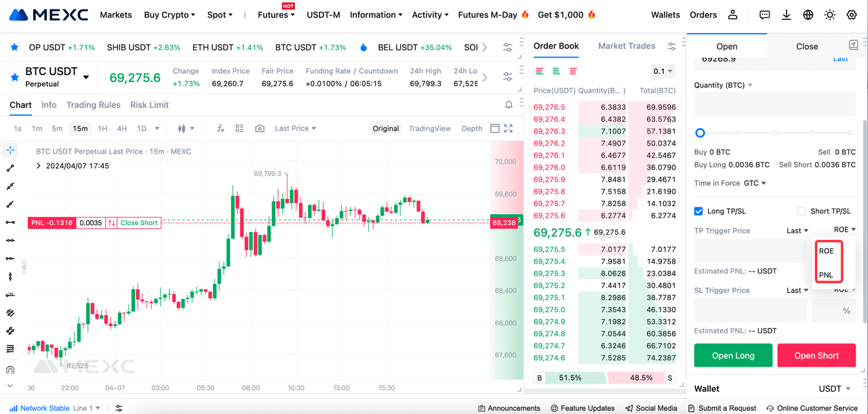The height and width of the screenshot is (414, 868).
Task: Open the indicators fx icon
Action: tap(220, 128)
